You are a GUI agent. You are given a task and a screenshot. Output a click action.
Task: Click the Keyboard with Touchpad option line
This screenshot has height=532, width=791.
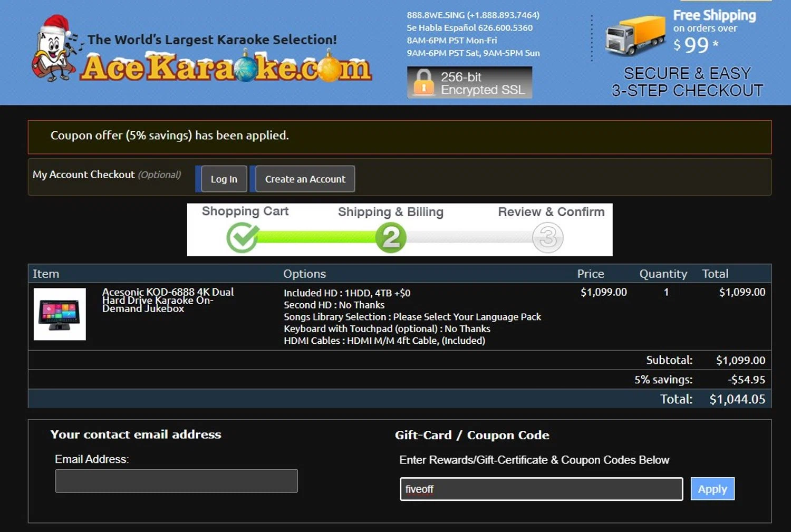click(387, 329)
